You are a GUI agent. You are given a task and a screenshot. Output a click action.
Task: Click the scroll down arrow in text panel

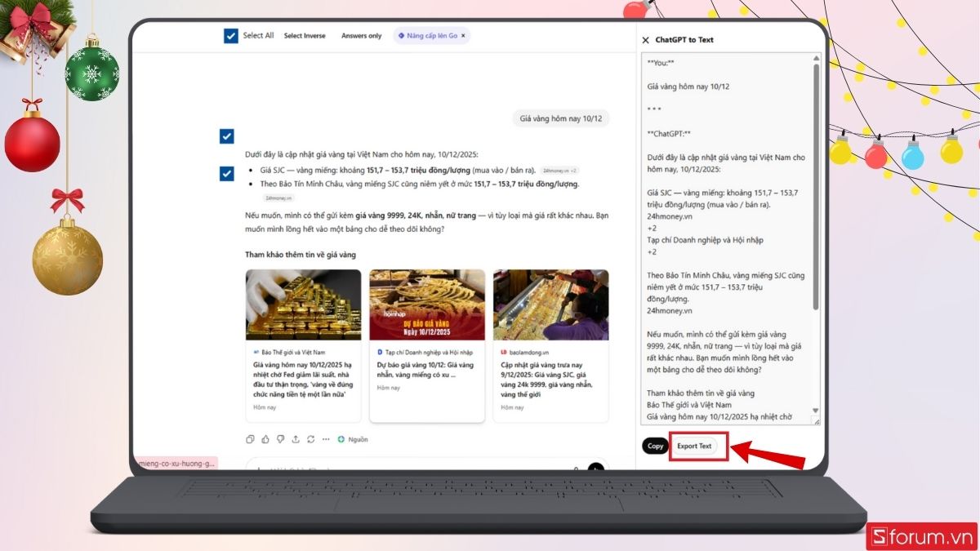(815, 411)
